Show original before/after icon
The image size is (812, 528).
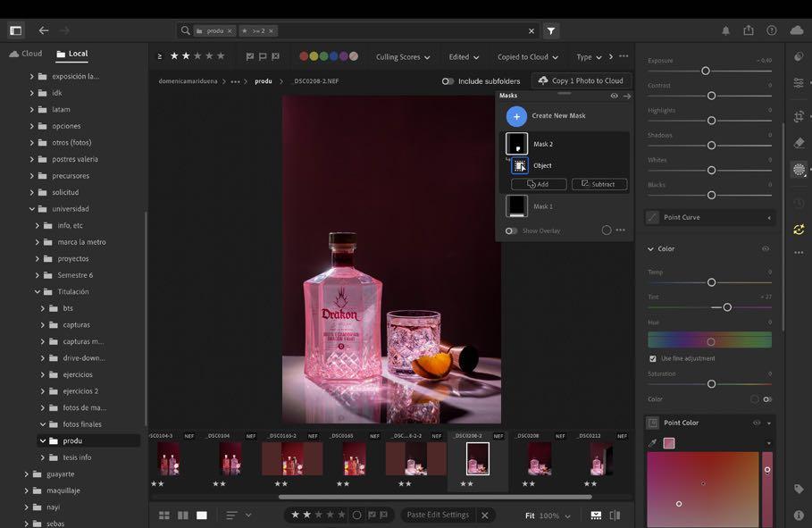pos(615,515)
